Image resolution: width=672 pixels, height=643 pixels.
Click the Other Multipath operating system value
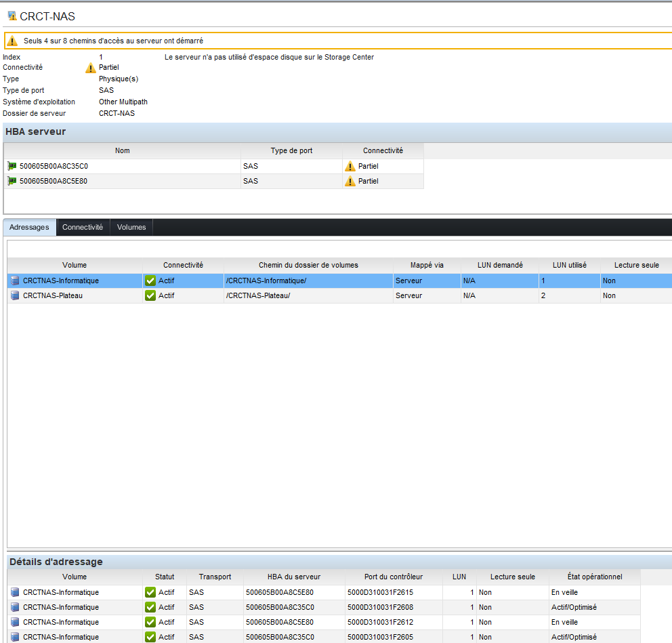click(x=123, y=102)
